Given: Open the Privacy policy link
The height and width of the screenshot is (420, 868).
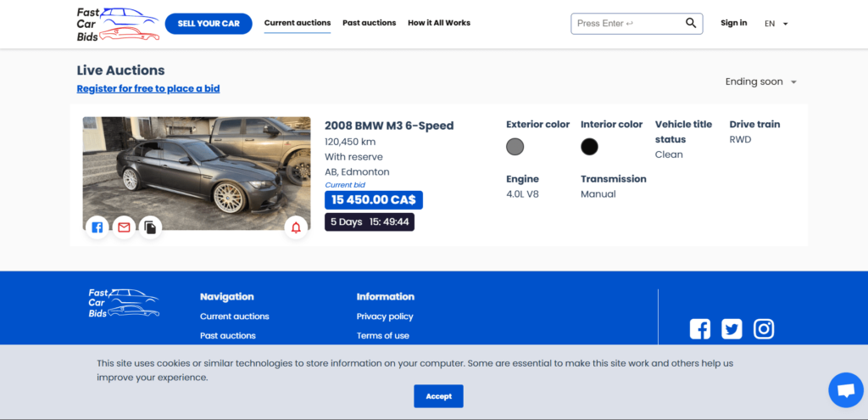Looking at the screenshot, I should (x=385, y=316).
